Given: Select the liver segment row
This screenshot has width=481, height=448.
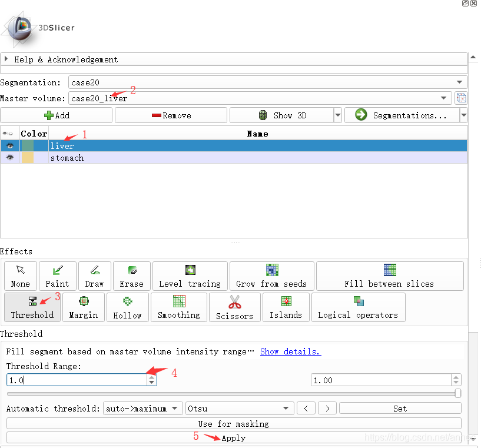Looking at the screenshot, I should tap(234, 145).
